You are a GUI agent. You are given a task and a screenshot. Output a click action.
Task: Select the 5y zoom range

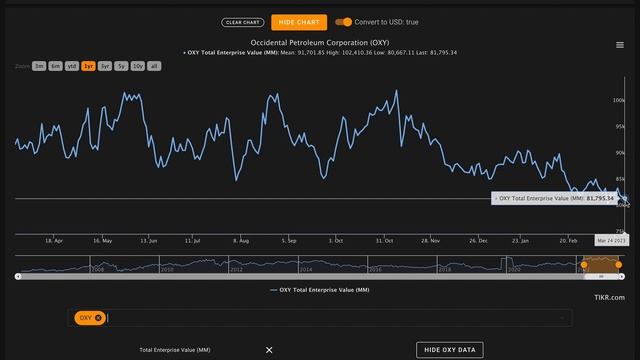[121, 66]
